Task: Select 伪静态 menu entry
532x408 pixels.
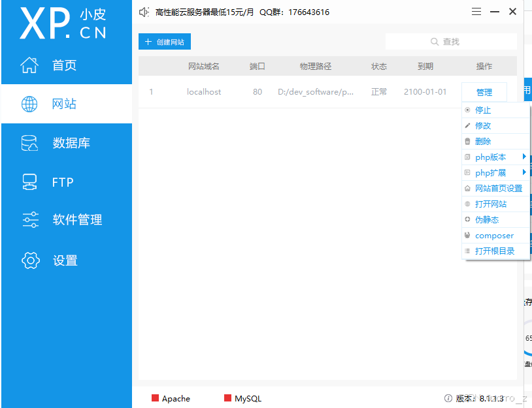Action: tap(495, 219)
